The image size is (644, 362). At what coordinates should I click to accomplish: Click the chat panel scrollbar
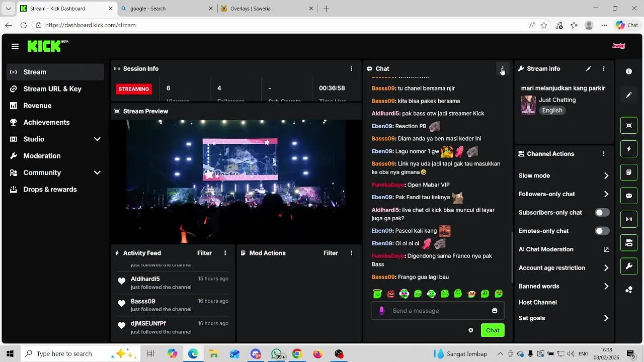click(x=512, y=256)
